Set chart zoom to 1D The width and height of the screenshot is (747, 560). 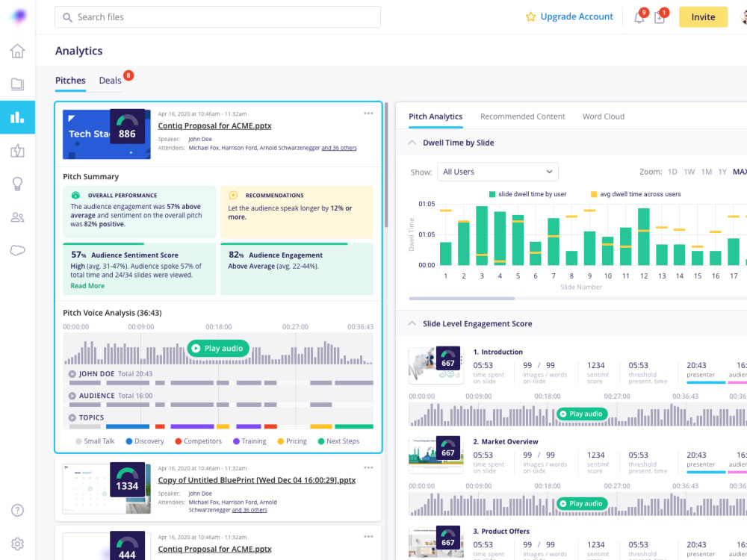pos(672,172)
